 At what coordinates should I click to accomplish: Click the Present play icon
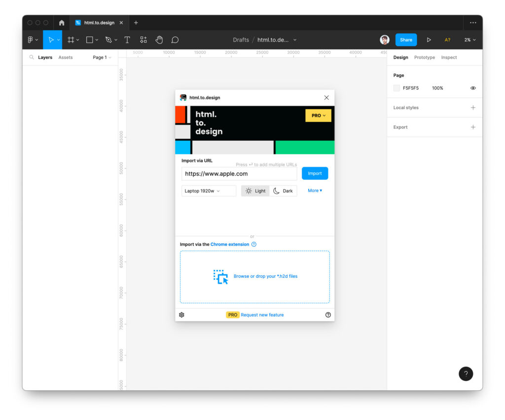point(429,40)
